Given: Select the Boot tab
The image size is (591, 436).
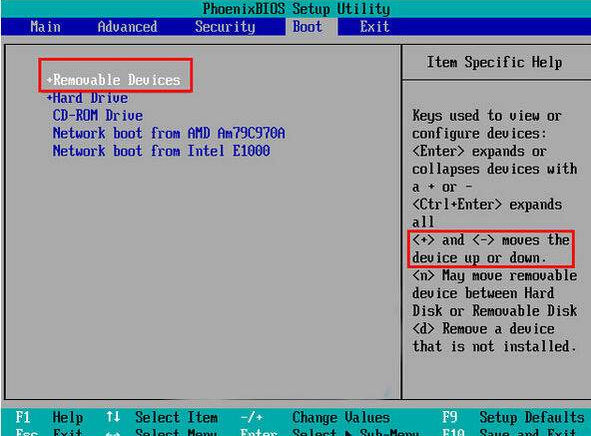Looking at the screenshot, I should click(x=308, y=27).
